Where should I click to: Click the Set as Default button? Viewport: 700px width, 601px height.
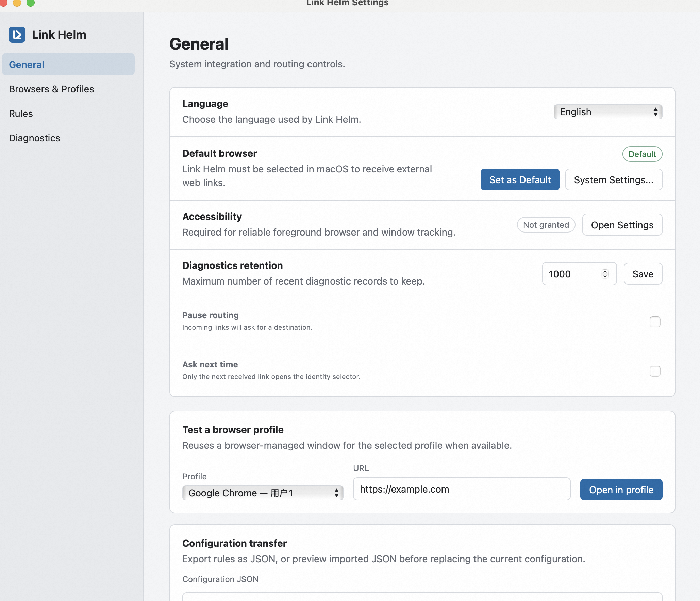(520, 179)
